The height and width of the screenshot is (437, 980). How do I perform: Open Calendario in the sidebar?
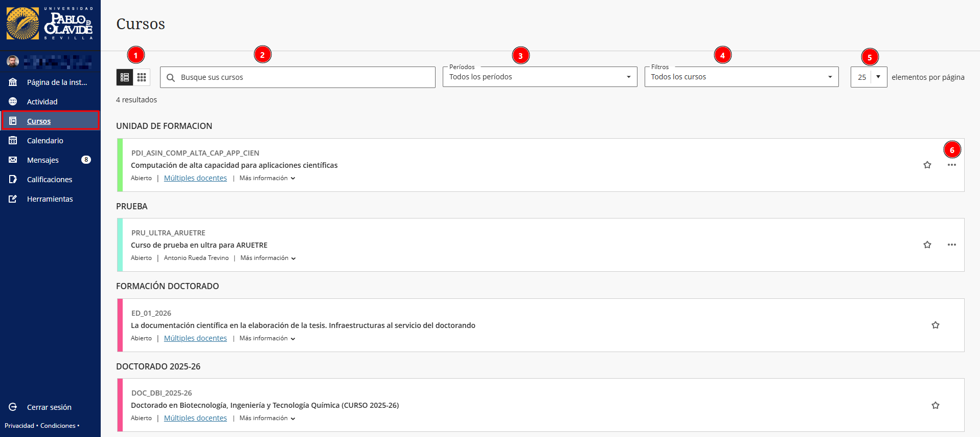pyautogui.click(x=45, y=141)
